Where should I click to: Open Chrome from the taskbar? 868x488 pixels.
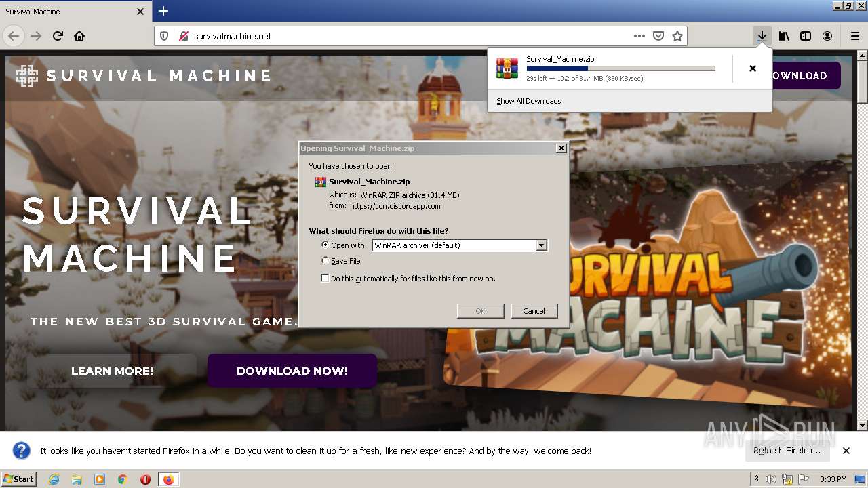click(x=123, y=479)
